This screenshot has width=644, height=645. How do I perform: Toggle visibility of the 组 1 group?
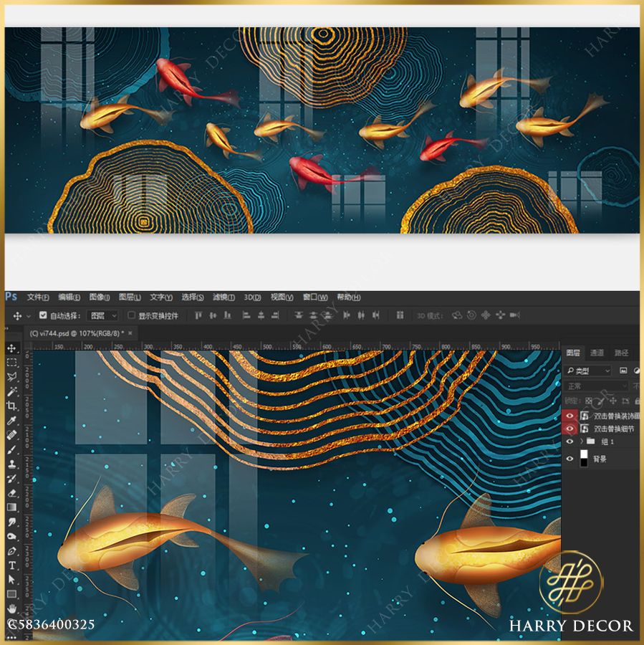(570, 441)
